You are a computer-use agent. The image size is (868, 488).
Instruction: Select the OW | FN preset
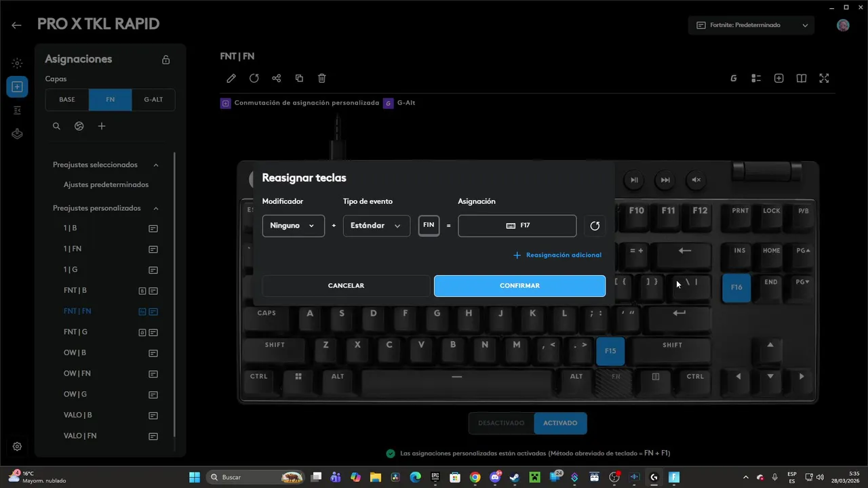[x=77, y=373]
